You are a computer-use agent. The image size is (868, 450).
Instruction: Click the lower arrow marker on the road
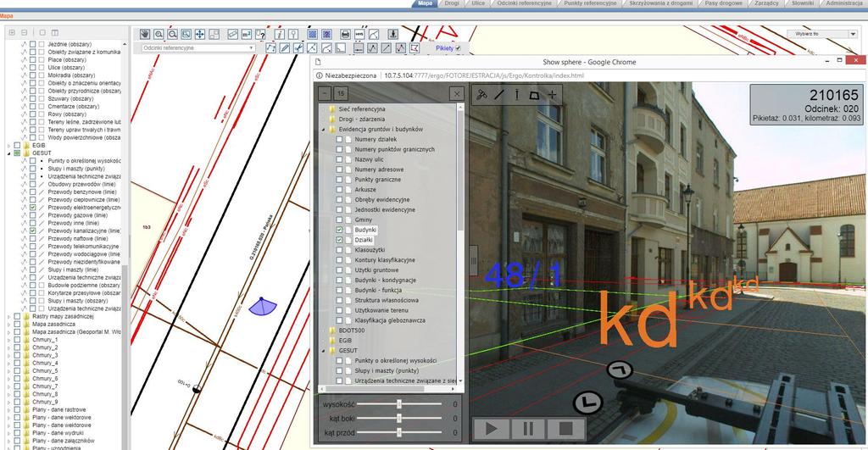coord(588,402)
